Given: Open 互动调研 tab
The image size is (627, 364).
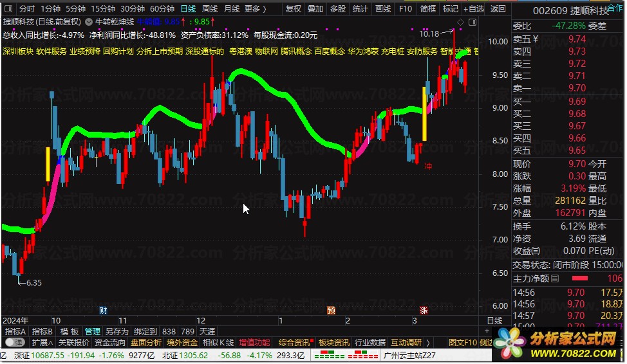Looking at the screenshot, I should pyautogui.click(x=406, y=342).
